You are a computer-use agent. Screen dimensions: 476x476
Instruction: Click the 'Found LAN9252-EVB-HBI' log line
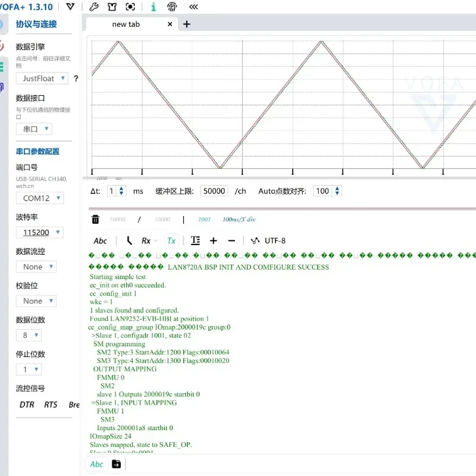pyautogui.click(x=149, y=319)
